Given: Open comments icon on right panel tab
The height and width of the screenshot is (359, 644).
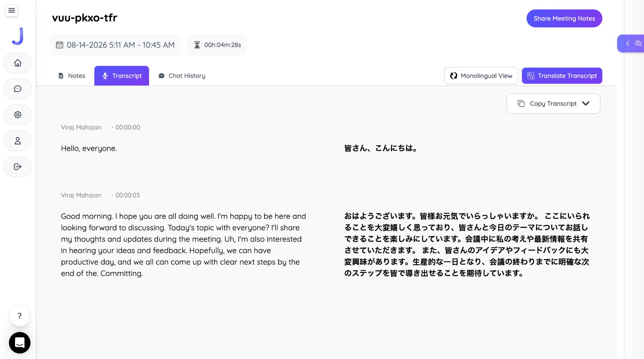Looking at the screenshot, I should click(638, 43).
